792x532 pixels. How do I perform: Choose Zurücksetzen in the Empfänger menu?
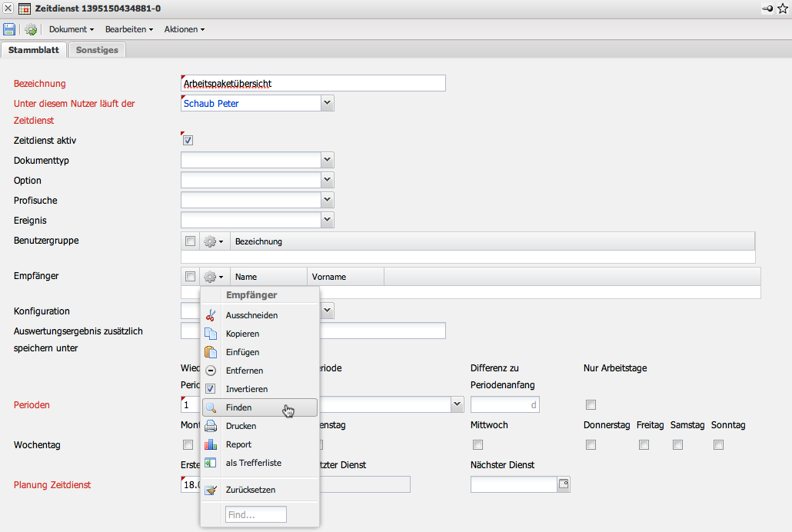click(250, 490)
